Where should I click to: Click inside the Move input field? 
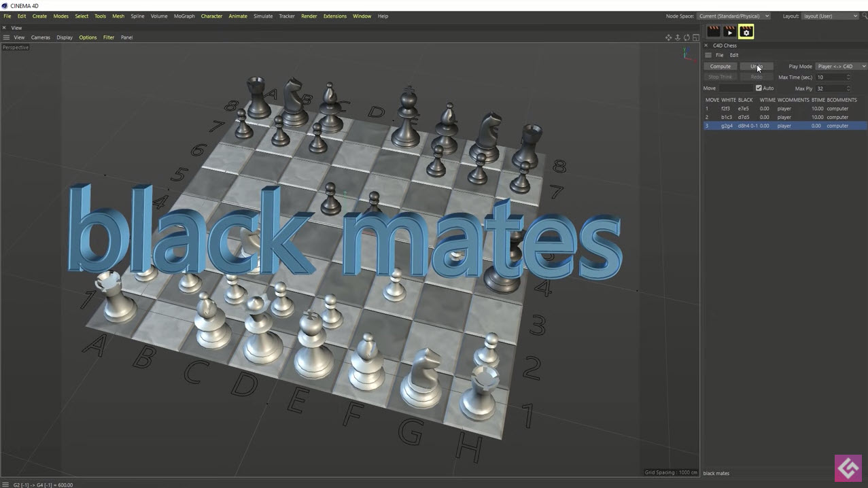coord(736,88)
